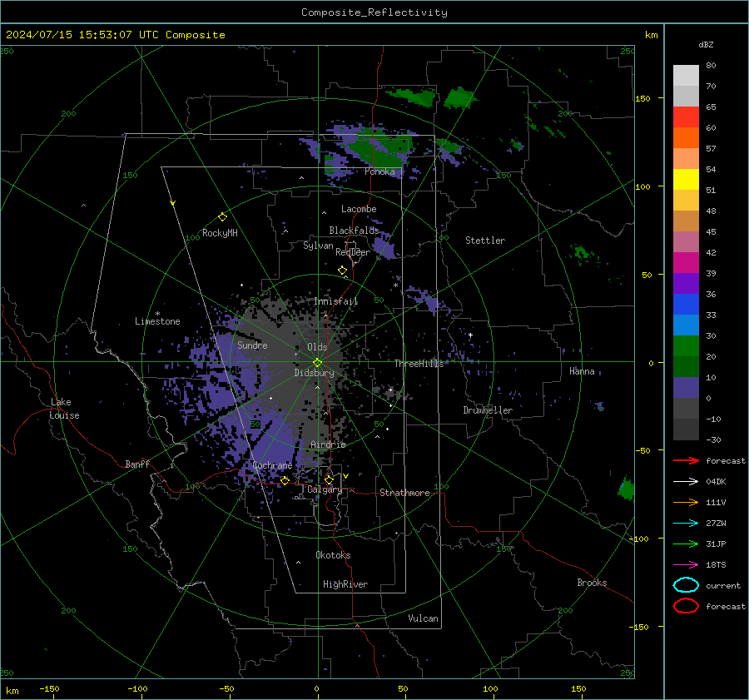This screenshot has height=700, width=749.
Task: Select the Sylvan label
Action: [x=318, y=246]
